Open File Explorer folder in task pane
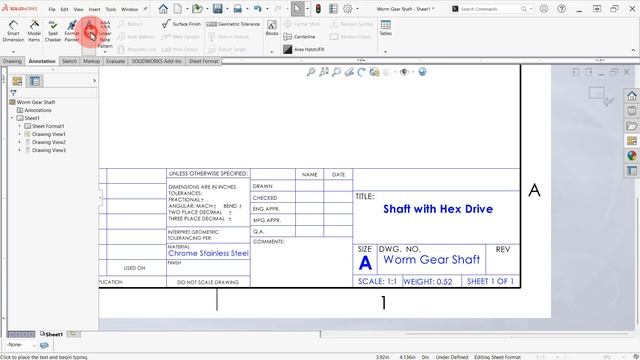This screenshot has height=360, width=640. (632, 126)
